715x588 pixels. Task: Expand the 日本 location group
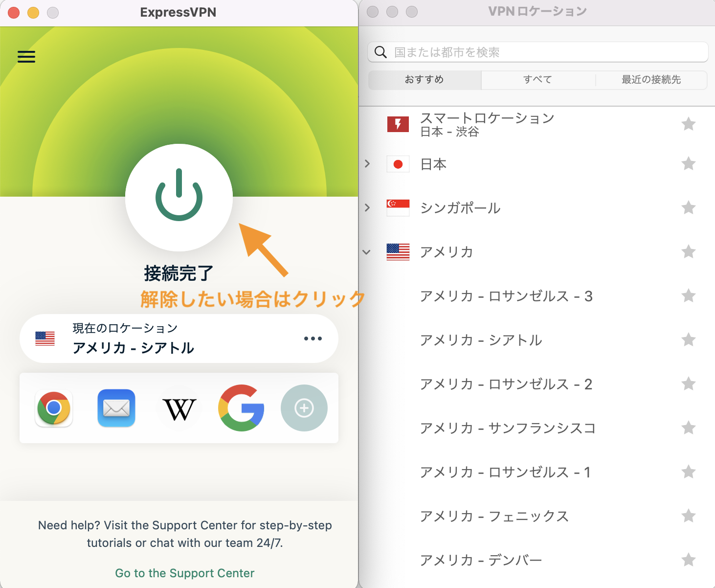tap(367, 163)
